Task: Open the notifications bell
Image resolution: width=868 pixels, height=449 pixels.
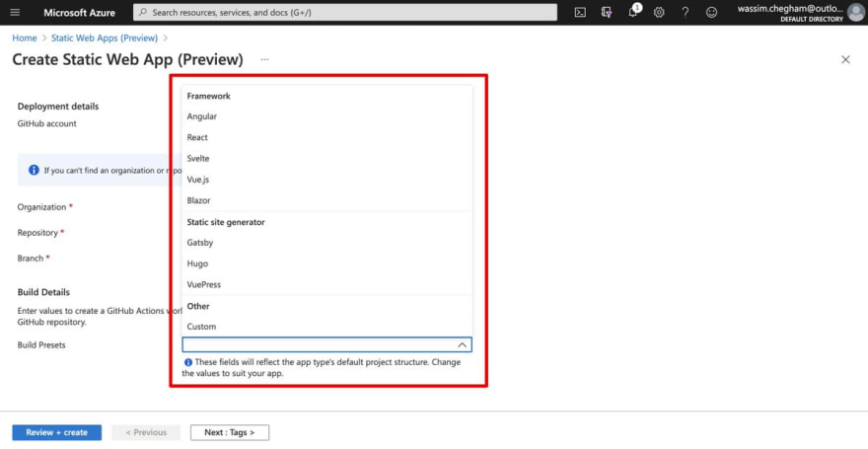Action: coord(633,12)
